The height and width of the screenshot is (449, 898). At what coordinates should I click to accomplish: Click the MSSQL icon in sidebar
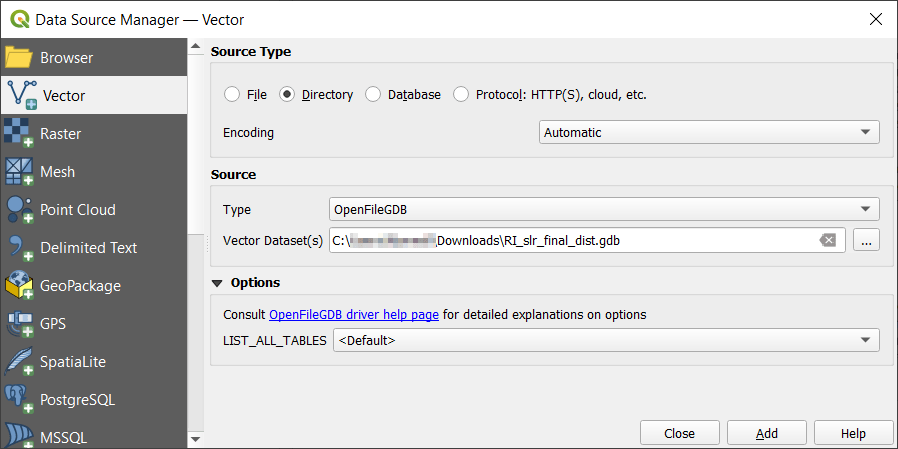[19, 435]
